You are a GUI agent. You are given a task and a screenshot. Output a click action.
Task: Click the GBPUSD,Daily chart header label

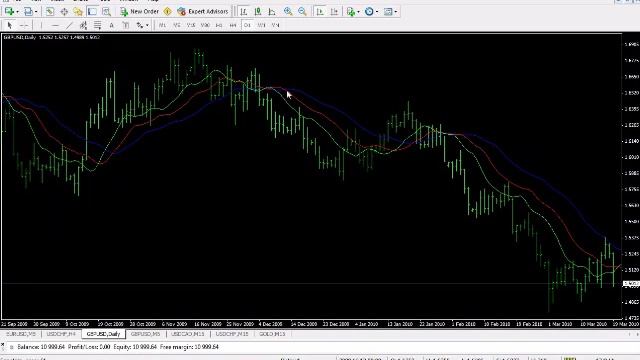click(x=20, y=37)
